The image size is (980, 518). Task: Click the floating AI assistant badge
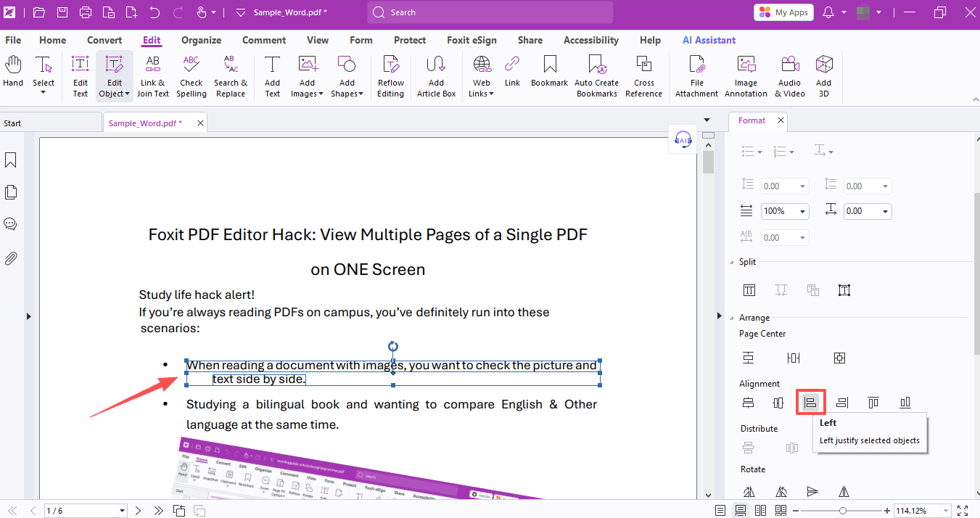pyautogui.click(x=683, y=139)
